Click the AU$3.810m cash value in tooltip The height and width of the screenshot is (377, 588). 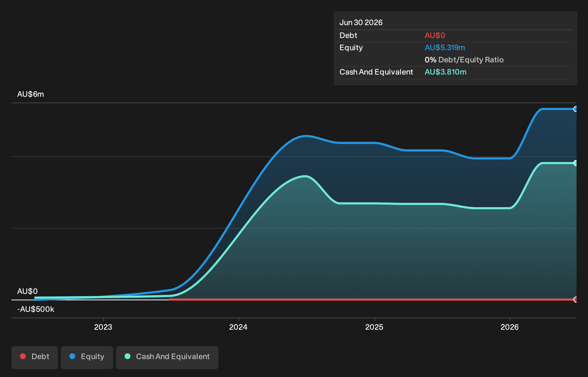(x=445, y=72)
